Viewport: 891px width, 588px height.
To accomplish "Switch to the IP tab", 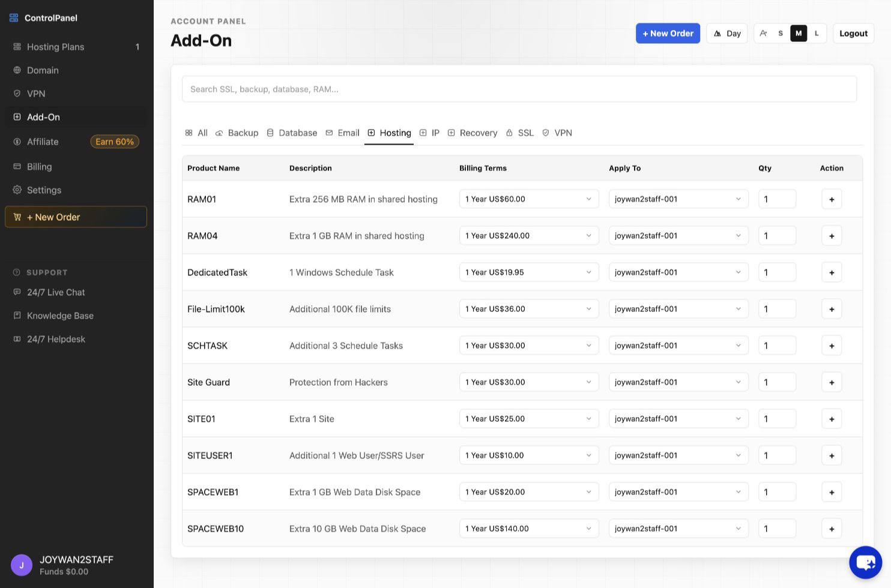I will (x=429, y=133).
